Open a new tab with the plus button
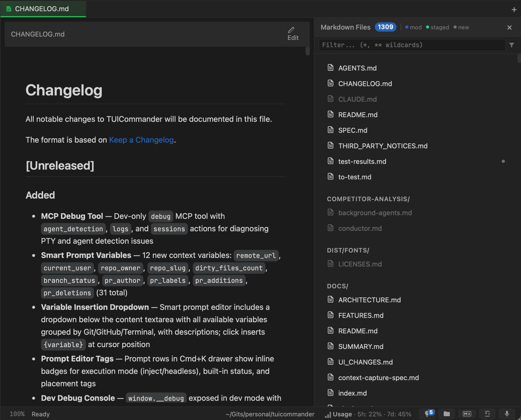Viewport: 521px width, 420px height. (514, 9)
